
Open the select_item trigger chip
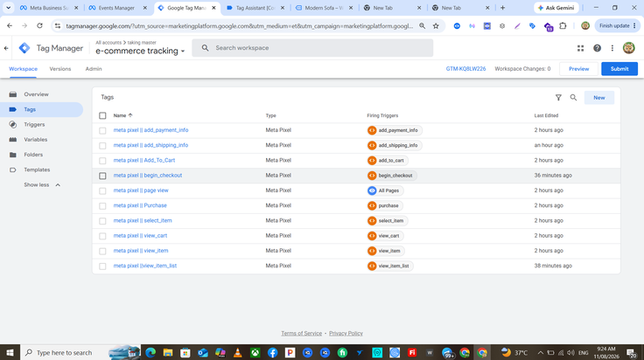tap(387, 220)
